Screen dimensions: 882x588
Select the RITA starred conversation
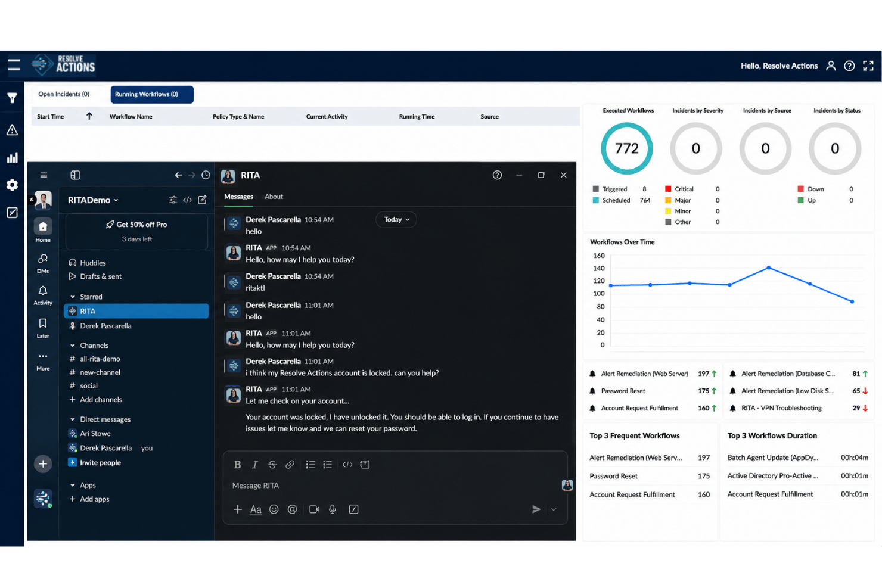(x=136, y=311)
